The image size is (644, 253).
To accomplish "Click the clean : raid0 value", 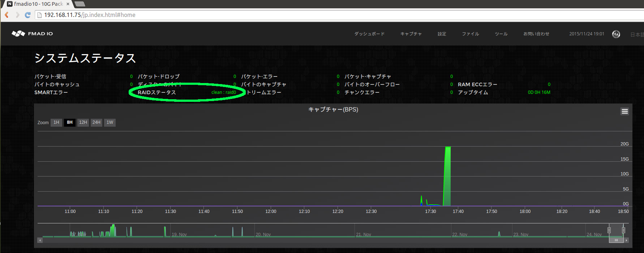I will coord(224,92).
